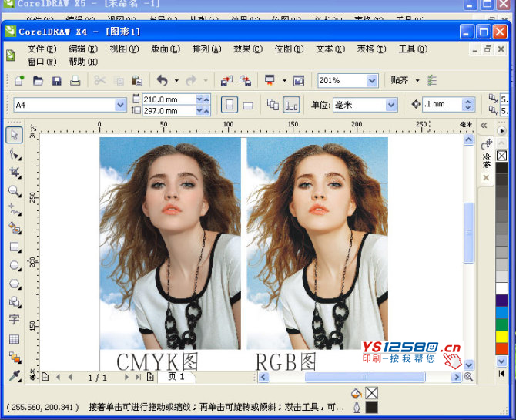Open the 201% zoom level dropdown

coord(372,81)
